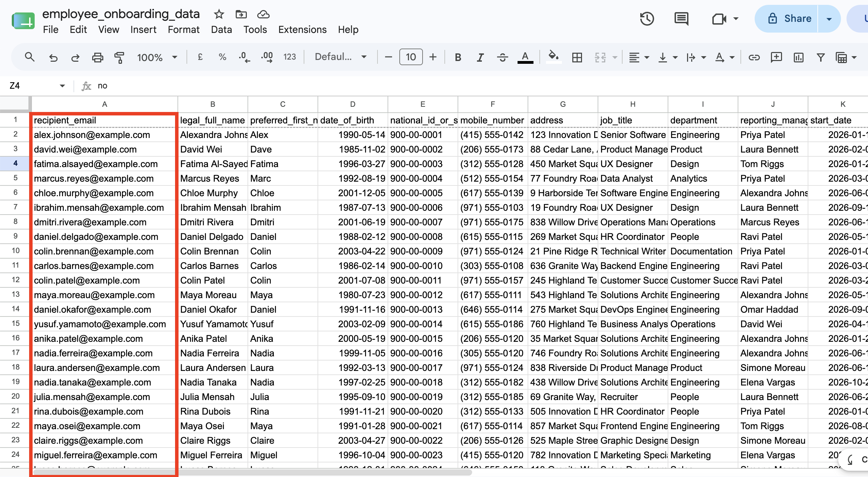Start a video meeting with camera icon
Image resolution: width=868 pixels, height=477 pixels.
point(719,19)
